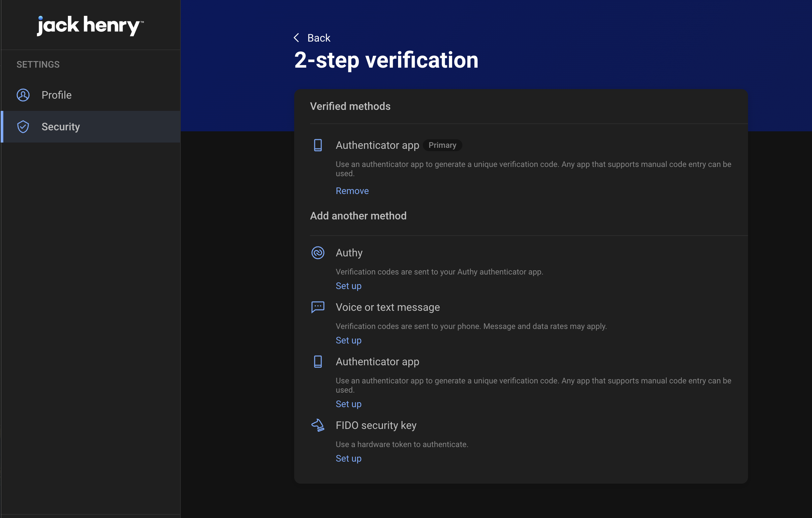Image resolution: width=812 pixels, height=518 pixels.
Task: Remove the Authenticator app verified method
Action: point(352,191)
